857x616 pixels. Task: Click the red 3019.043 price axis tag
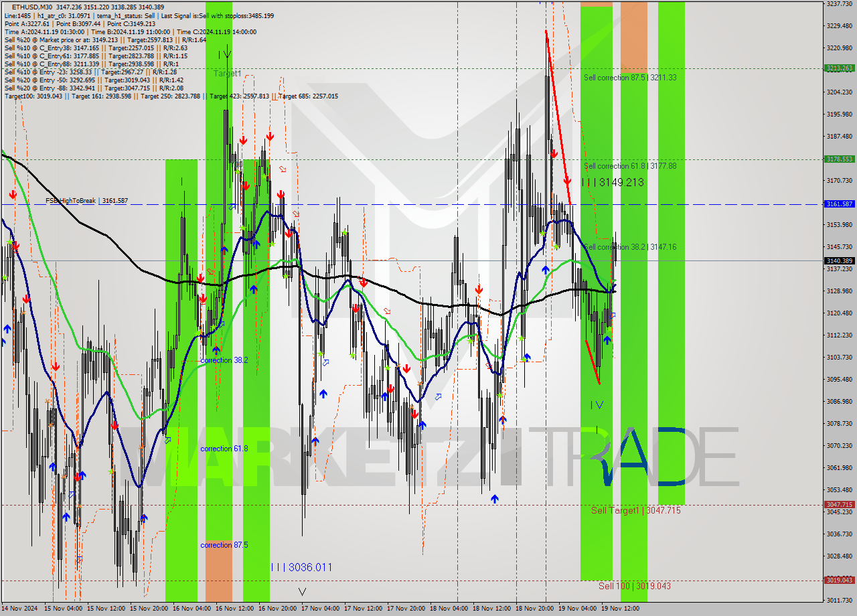pos(840,581)
